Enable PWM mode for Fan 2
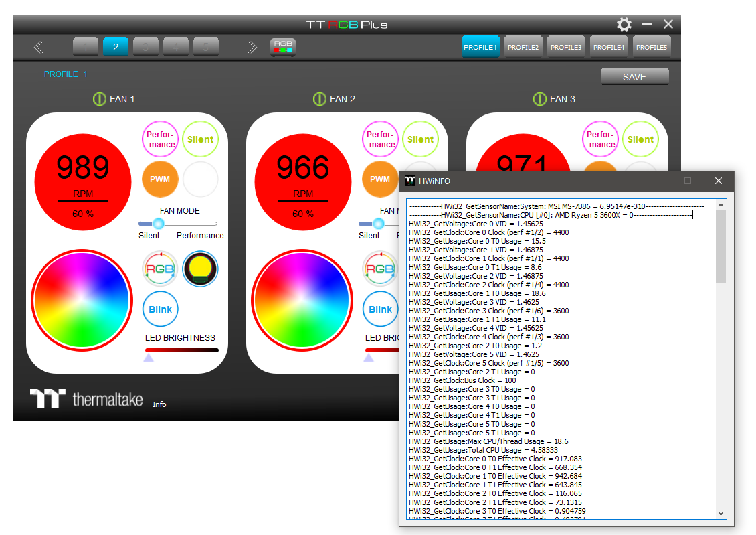The image size is (756, 535). [x=380, y=179]
